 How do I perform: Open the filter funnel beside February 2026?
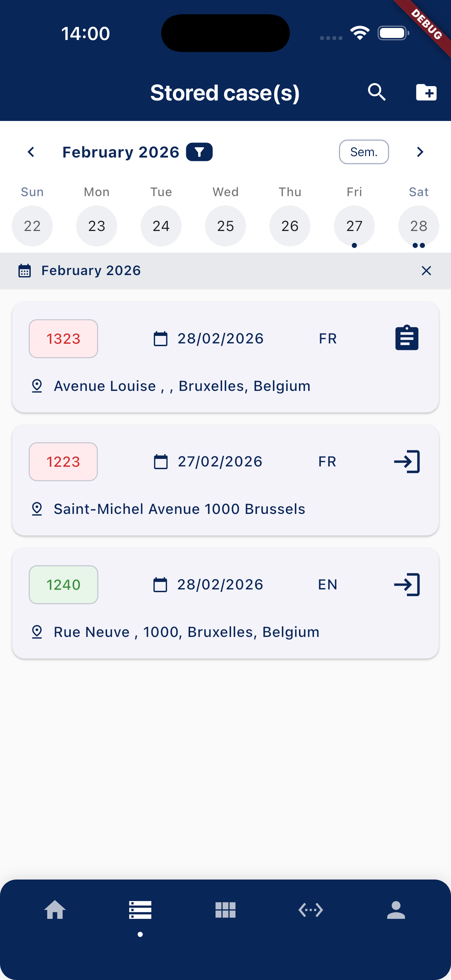[199, 152]
